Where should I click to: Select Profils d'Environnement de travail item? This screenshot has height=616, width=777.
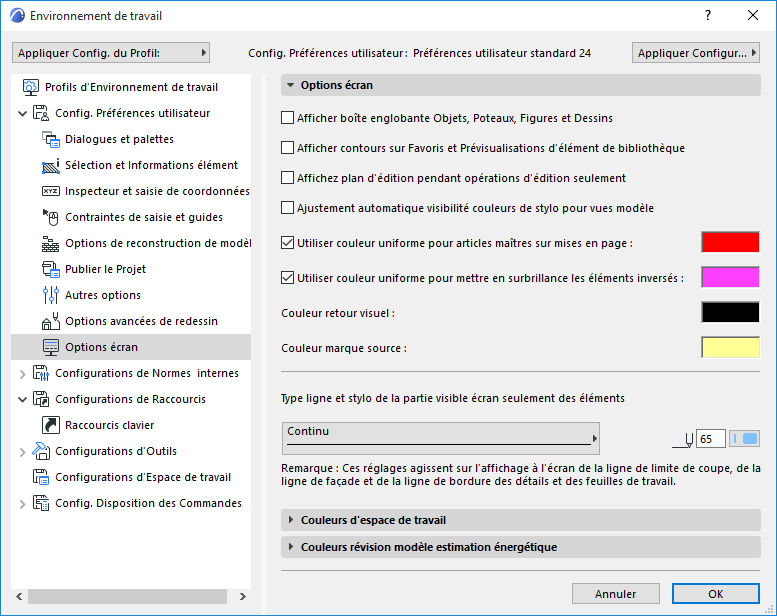tap(131, 87)
